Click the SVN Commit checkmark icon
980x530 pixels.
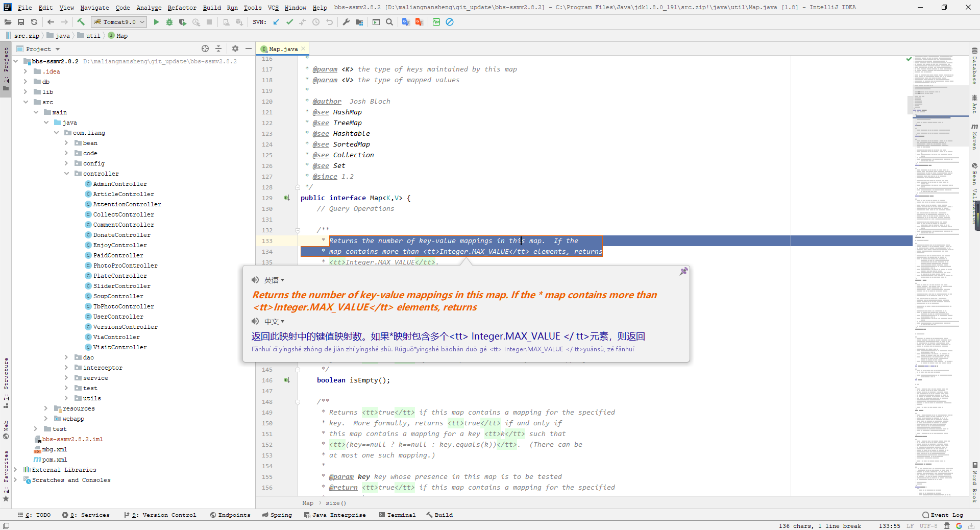289,22
